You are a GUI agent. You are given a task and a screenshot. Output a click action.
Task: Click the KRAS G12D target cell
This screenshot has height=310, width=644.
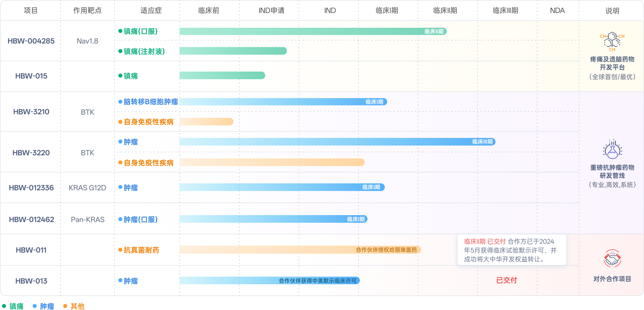[x=87, y=188]
